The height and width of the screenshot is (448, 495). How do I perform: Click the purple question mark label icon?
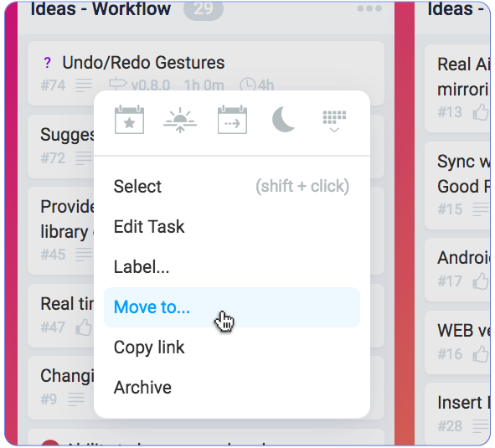(x=48, y=63)
